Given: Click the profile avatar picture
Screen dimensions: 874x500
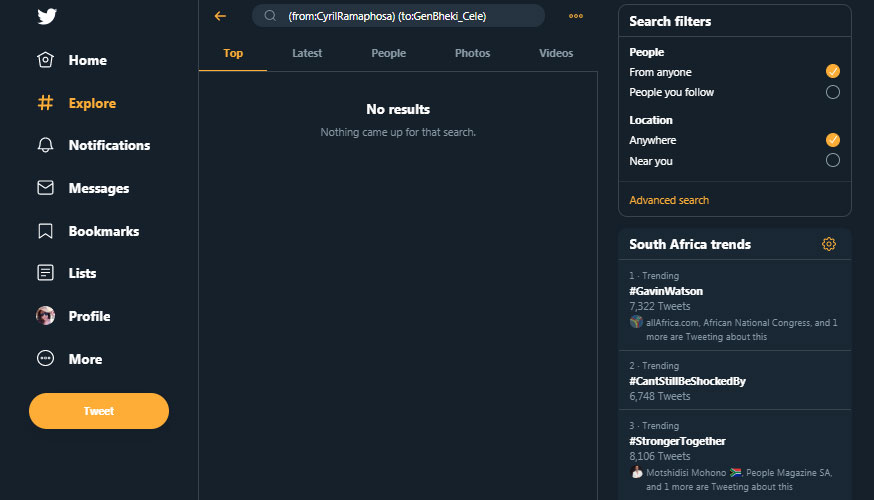Looking at the screenshot, I should 45,316.
